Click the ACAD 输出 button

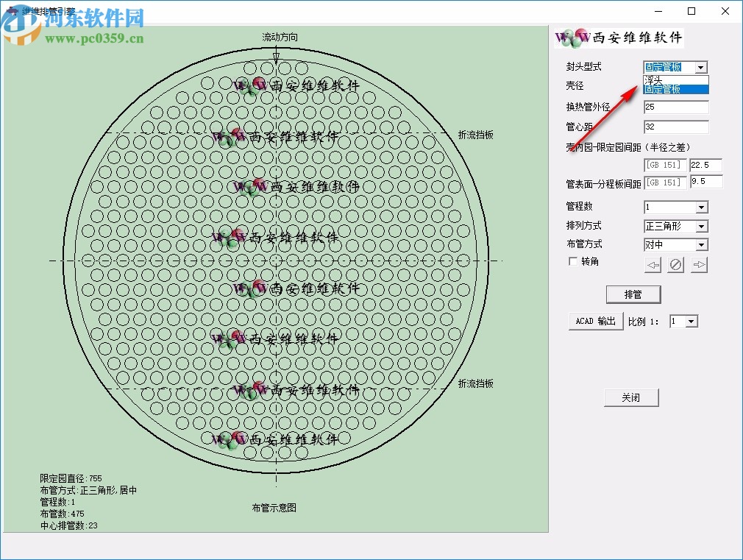[x=595, y=321]
